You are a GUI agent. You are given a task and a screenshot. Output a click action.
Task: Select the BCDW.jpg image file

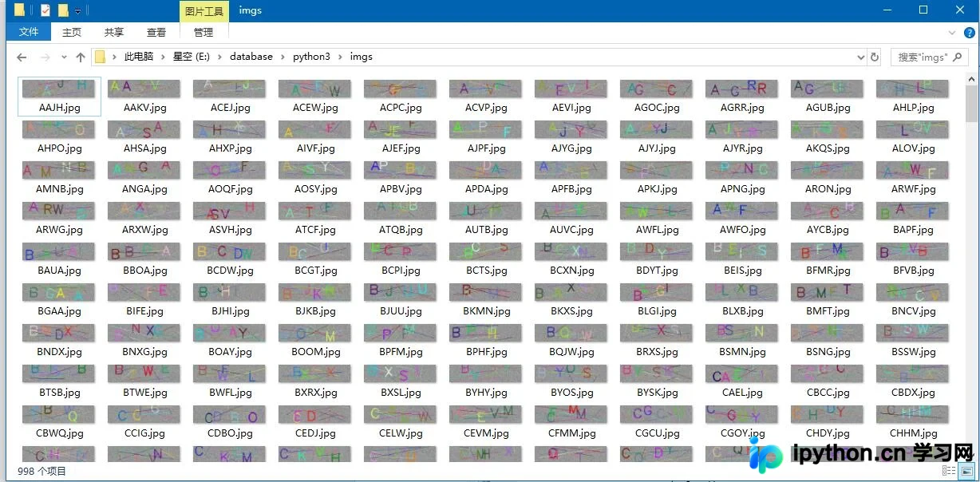point(230,259)
